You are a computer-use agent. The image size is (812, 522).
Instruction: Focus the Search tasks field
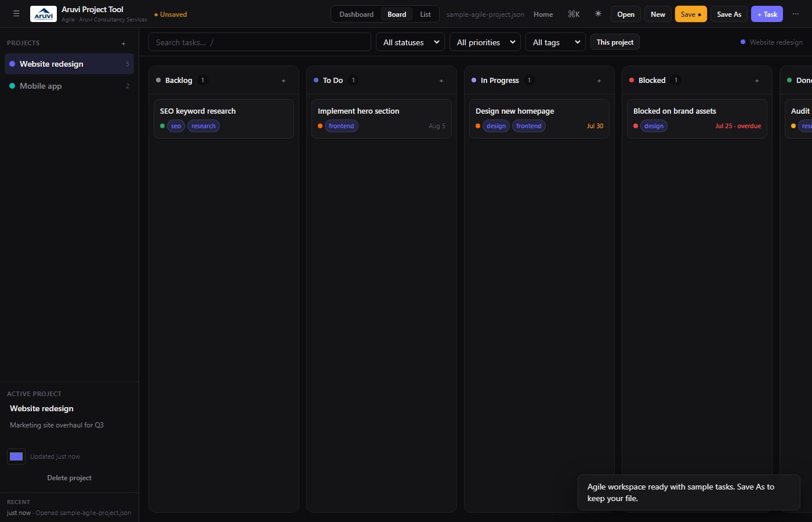click(x=260, y=42)
